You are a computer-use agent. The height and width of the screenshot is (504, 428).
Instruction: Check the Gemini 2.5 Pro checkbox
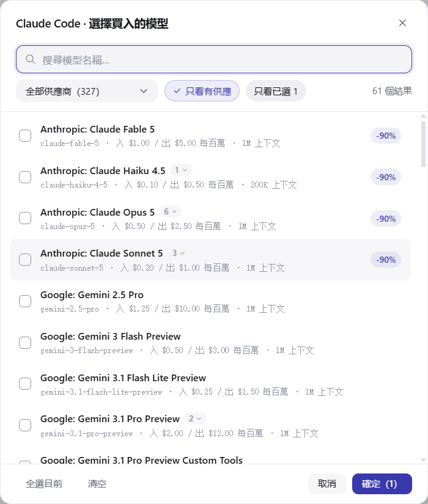pyautogui.click(x=25, y=301)
